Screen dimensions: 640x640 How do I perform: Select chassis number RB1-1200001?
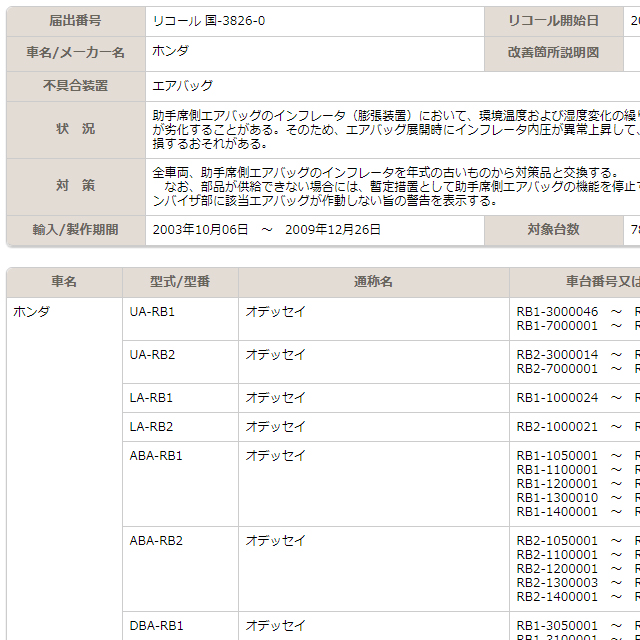[557, 484]
